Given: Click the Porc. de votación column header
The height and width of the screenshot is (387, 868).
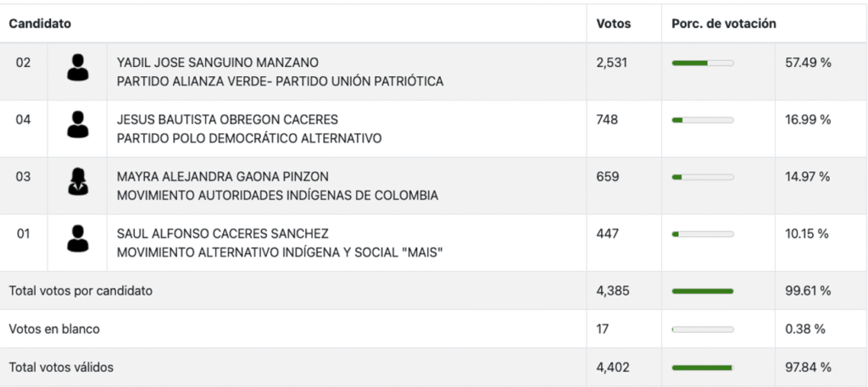Looking at the screenshot, I should (723, 24).
